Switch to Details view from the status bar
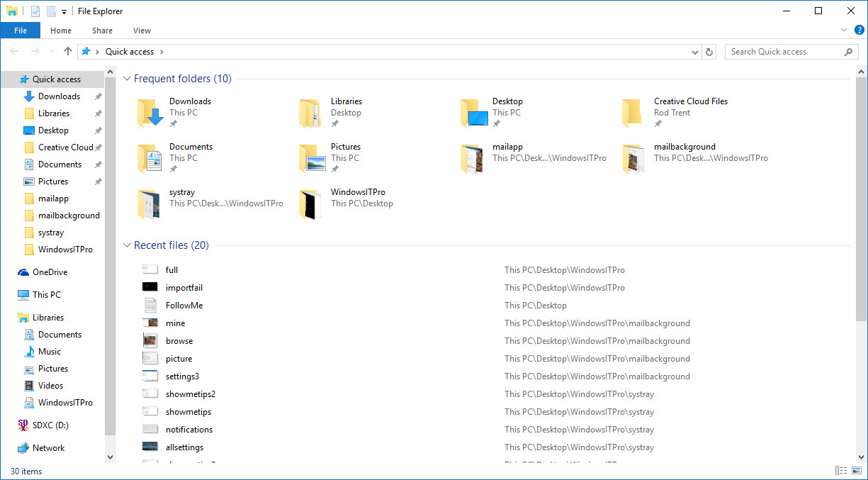The width and height of the screenshot is (868, 480). click(841, 470)
